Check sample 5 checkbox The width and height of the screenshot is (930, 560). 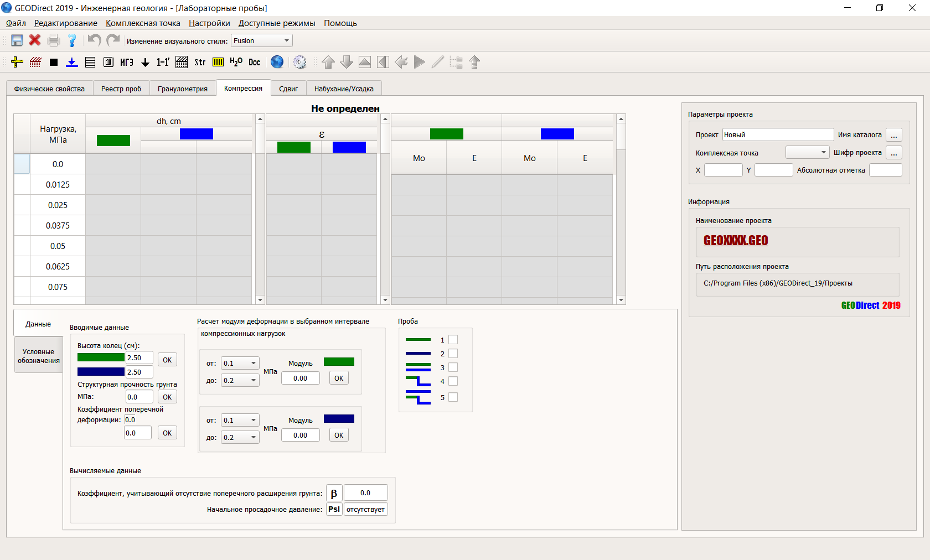coord(453,397)
